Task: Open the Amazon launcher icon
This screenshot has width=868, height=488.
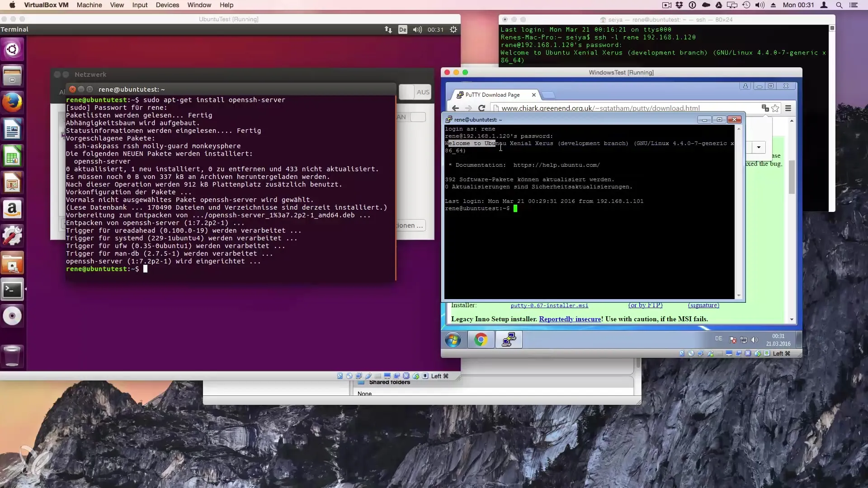Action: tap(12, 209)
